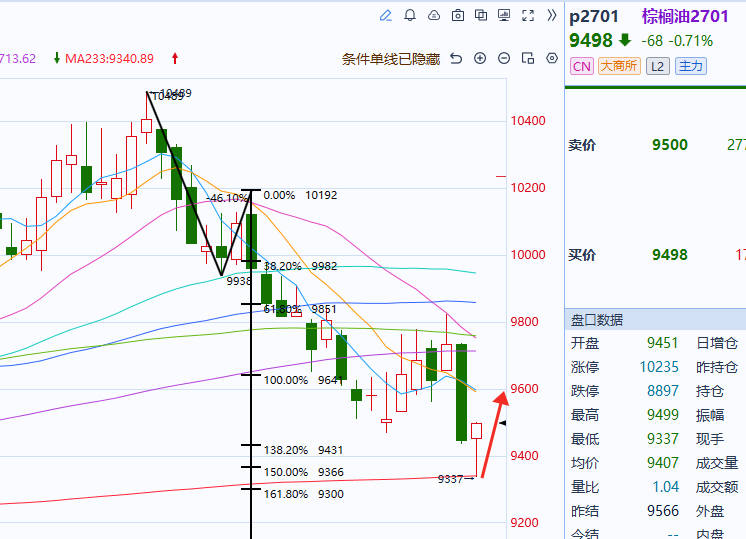Click the 昨结 value 9566
The width and height of the screenshot is (746, 539).
662,511
